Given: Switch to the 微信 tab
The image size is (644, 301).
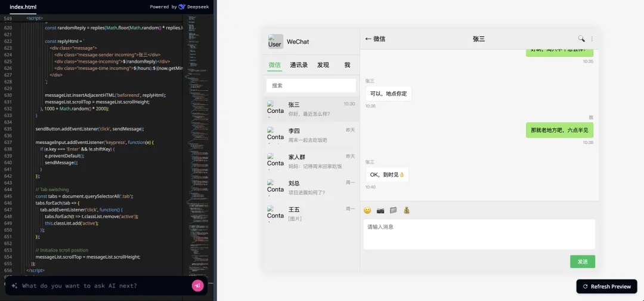Looking at the screenshot, I should (x=275, y=64).
